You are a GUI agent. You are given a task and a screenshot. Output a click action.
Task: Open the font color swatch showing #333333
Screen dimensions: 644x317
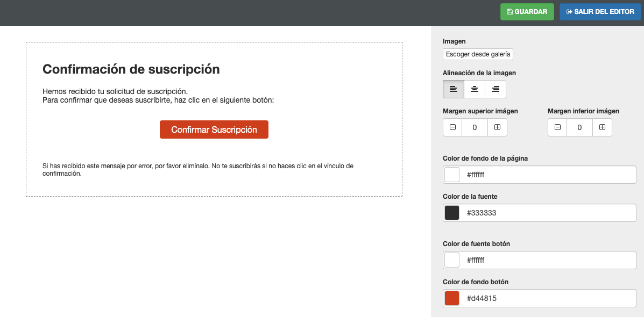450,212
